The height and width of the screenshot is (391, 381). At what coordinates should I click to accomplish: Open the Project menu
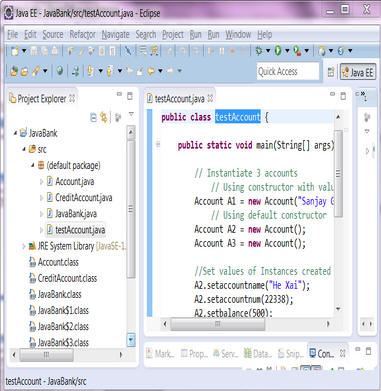[x=173, y=34]
